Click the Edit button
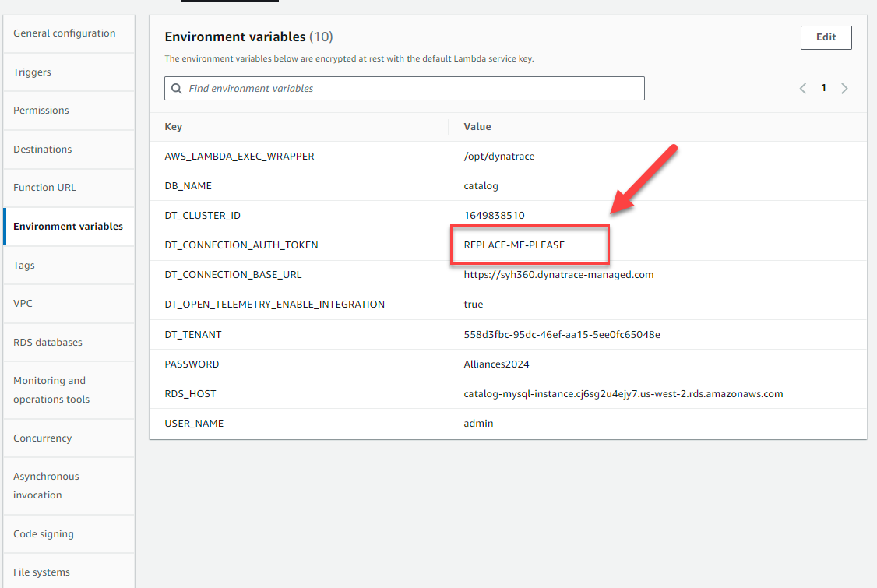Image resolution: width=877 pixels, height=588 pixels. point(826,37)
